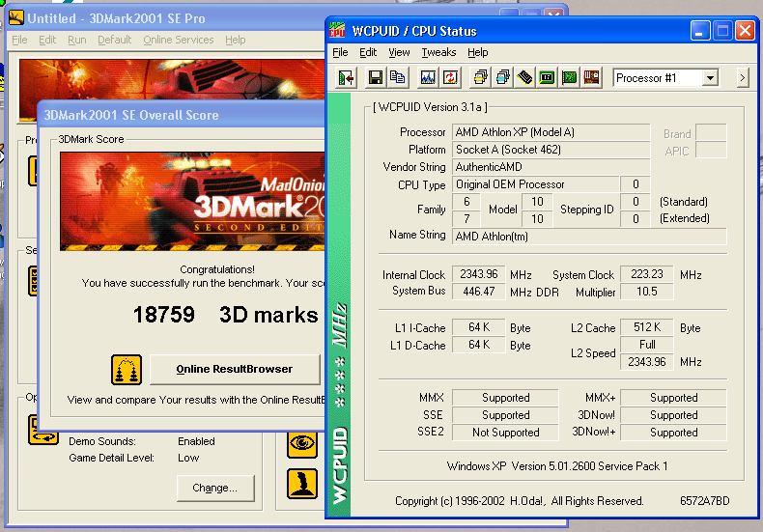Click the memory chip toolbar icon

pyautogui.click(x=524, y=78)
